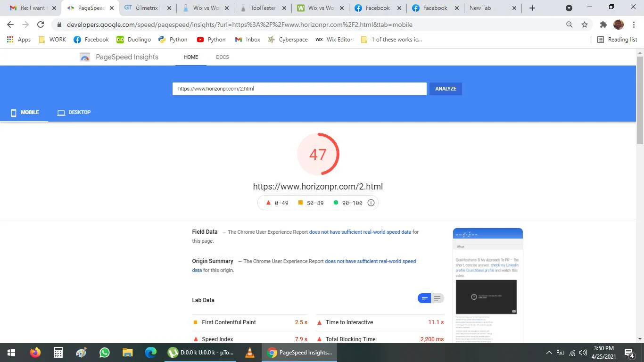Viewport: 644px width, 362px height.
Task: Open the Apps grid shortcut
Action: click(x=19, y=40)
